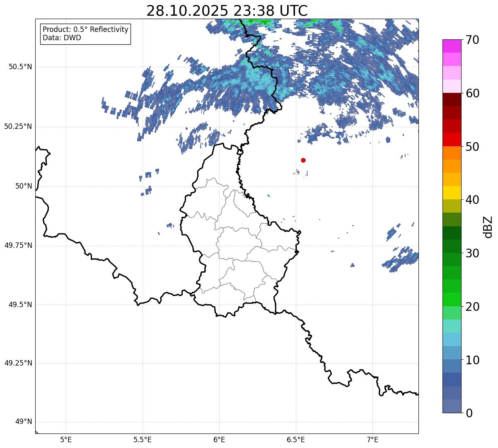Click the colorbar tick label 0
Image resolution: width=498 pixels, height=448 pixels.
point(469,413)
